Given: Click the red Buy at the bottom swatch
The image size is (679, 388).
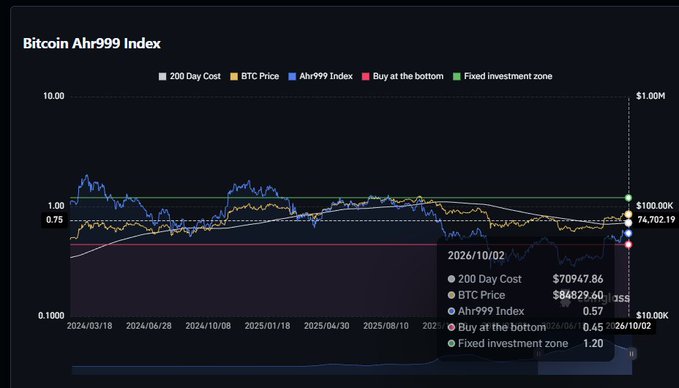Looking at the screenshot, I should tap(366, 77).
